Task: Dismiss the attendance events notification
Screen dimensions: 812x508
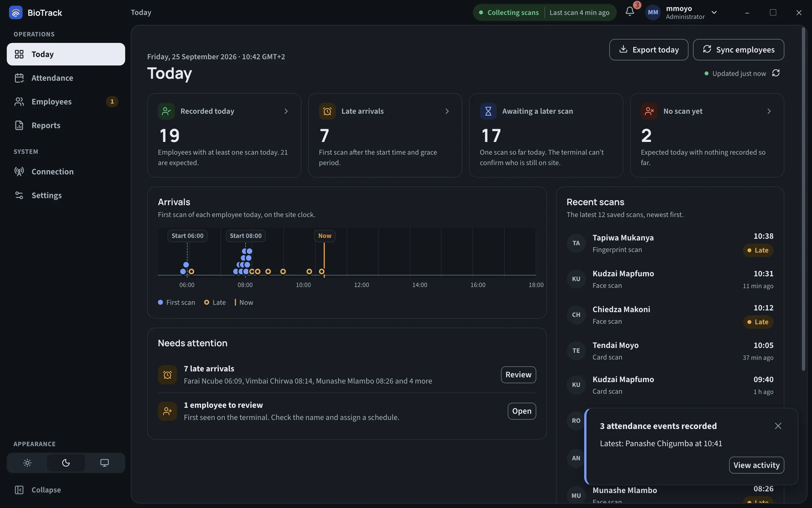Action: [778, 426]
